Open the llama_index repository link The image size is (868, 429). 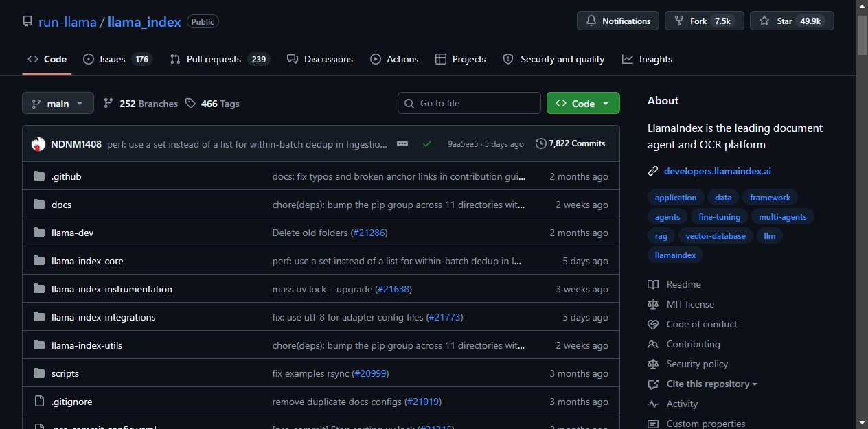pos(144,21)
